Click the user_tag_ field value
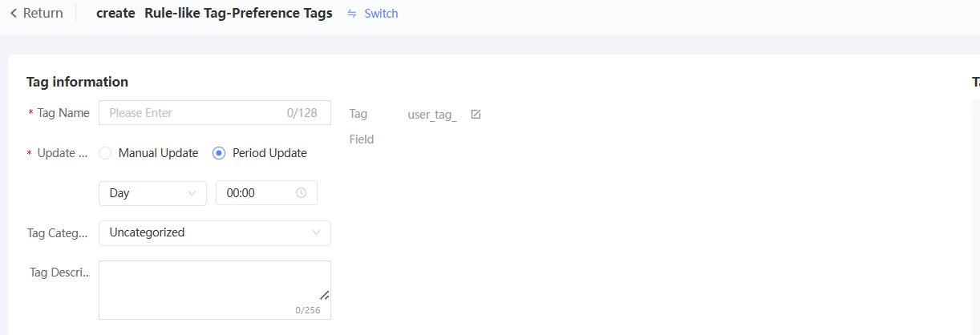 click(x=432, y=114)
